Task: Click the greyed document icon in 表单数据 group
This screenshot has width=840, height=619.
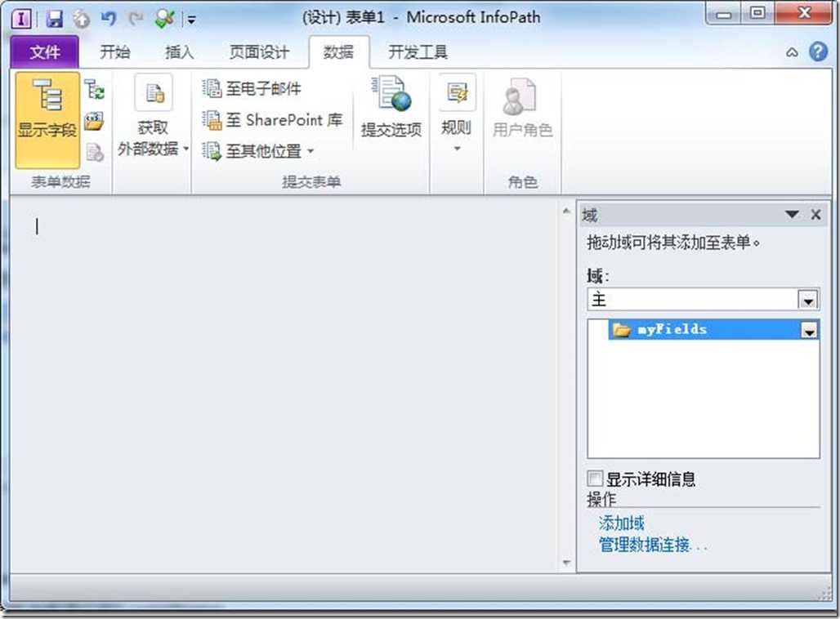Action: pyautogui.click(x=94, y=152)
